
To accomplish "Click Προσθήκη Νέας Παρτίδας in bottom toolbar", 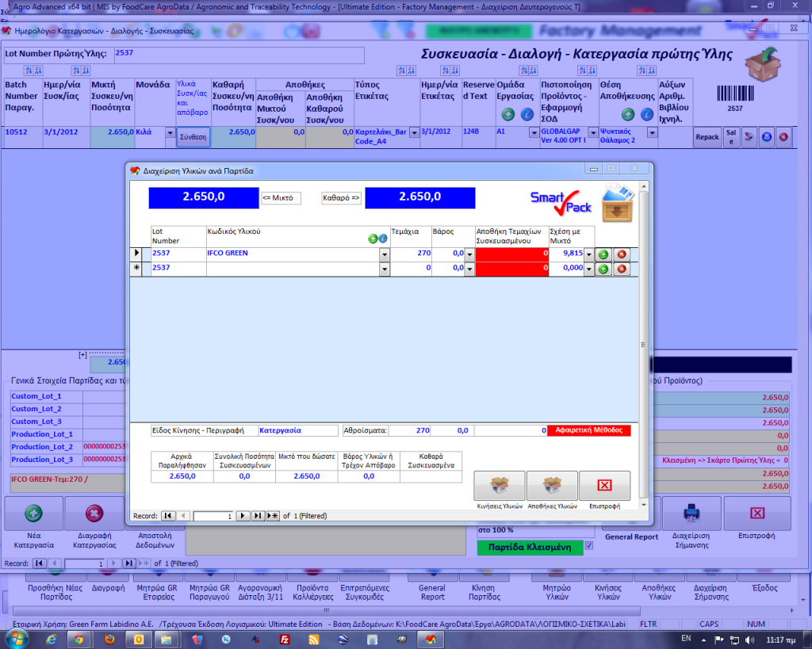I will coord(56,592).
